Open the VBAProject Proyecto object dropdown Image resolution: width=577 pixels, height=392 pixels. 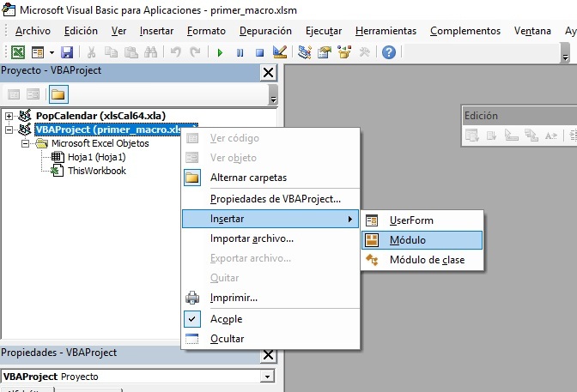click(x=267, y=377)
